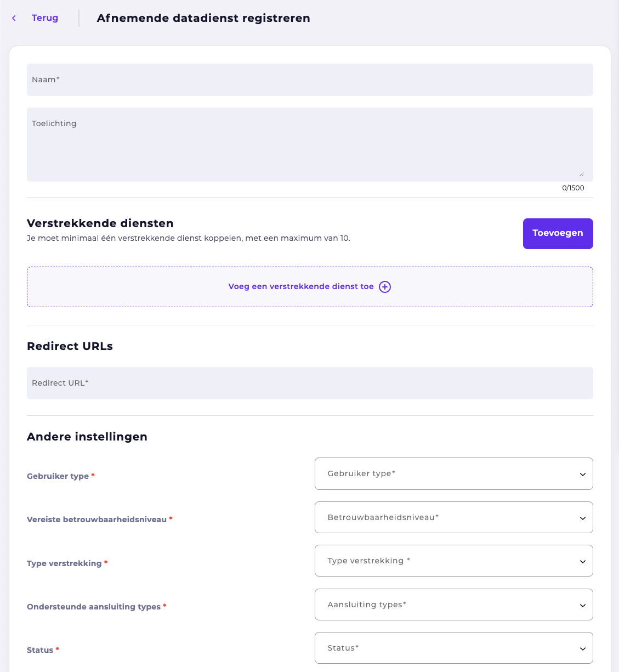Image resolution: width=619 pixels, height=672 pixels.
Task: Expand the Aansluiting types select field
Action: click(454, 605)
